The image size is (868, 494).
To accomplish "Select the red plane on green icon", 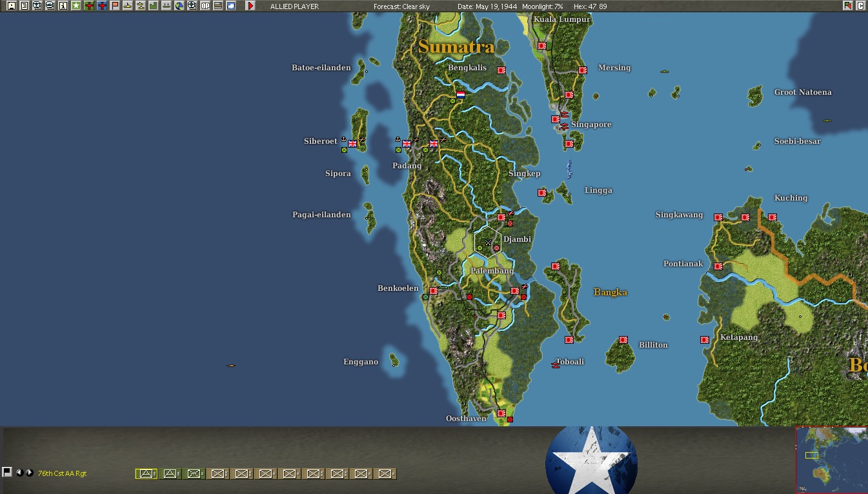I will click(89, 6).
